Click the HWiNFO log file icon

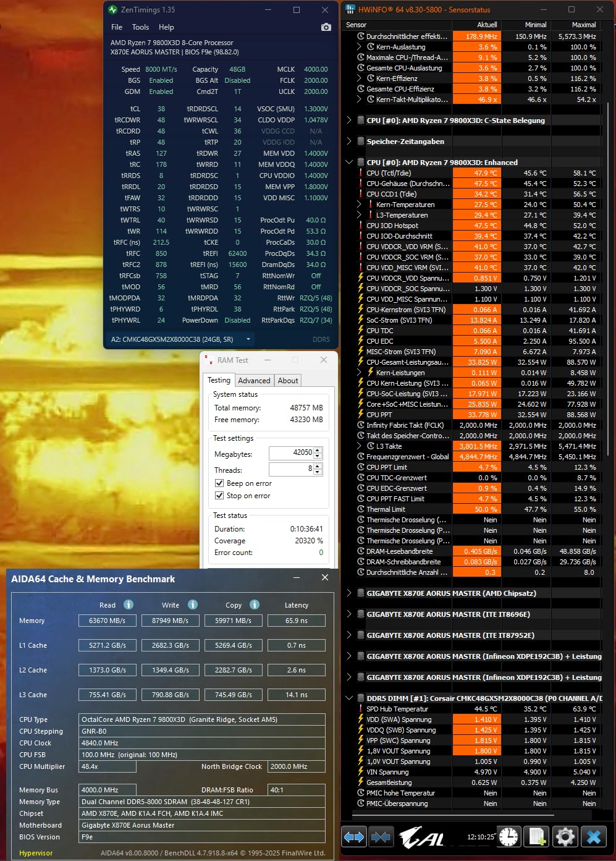point(537,837)
